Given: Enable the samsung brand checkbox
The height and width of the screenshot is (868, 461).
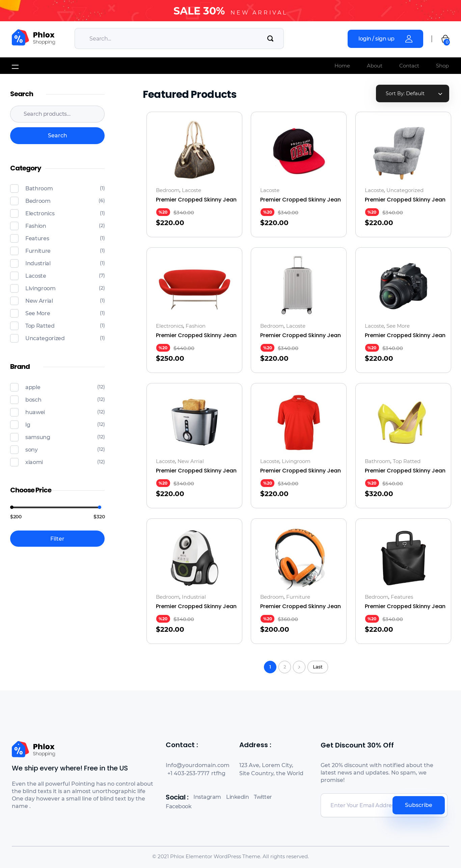Looking at the screenshot, I should 15,437.
